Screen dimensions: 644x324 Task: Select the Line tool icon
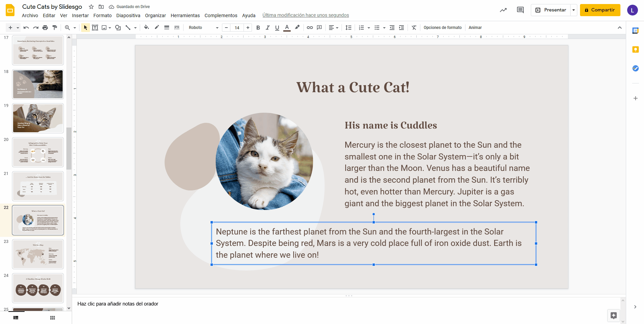[x=128, y=28]
